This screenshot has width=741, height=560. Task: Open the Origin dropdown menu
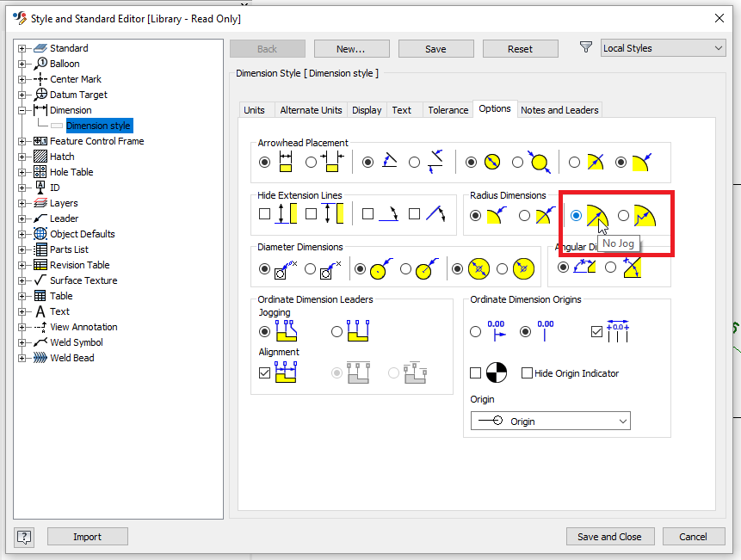[x=623, y=421]
